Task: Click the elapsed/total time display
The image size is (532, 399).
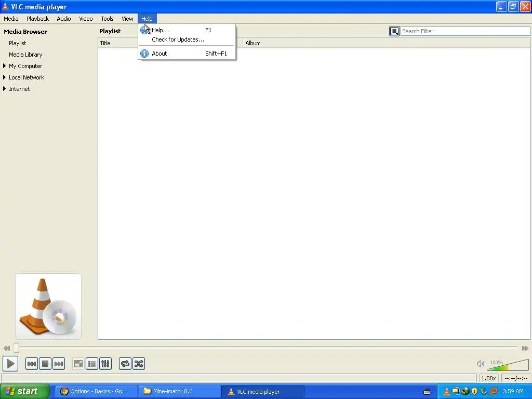Action: click(x=516, y=378)
